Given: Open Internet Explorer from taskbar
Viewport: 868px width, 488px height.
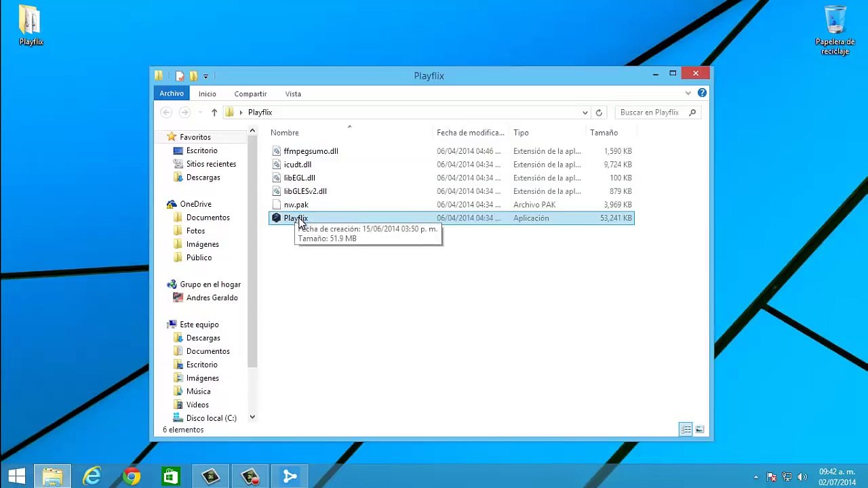Looking at the screenshot, I should [92, 476].
